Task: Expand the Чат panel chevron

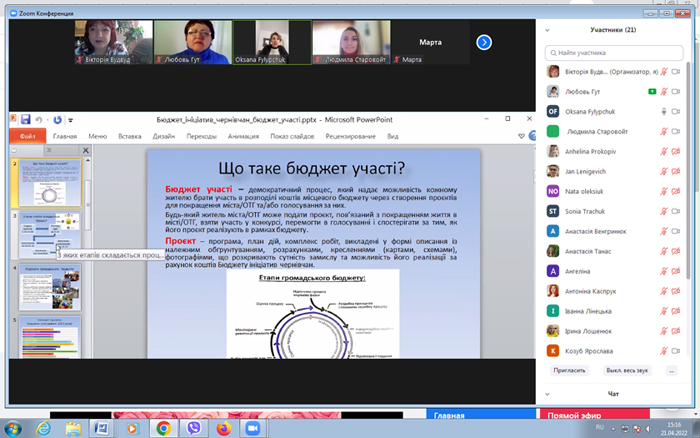Action: (547, 394)
